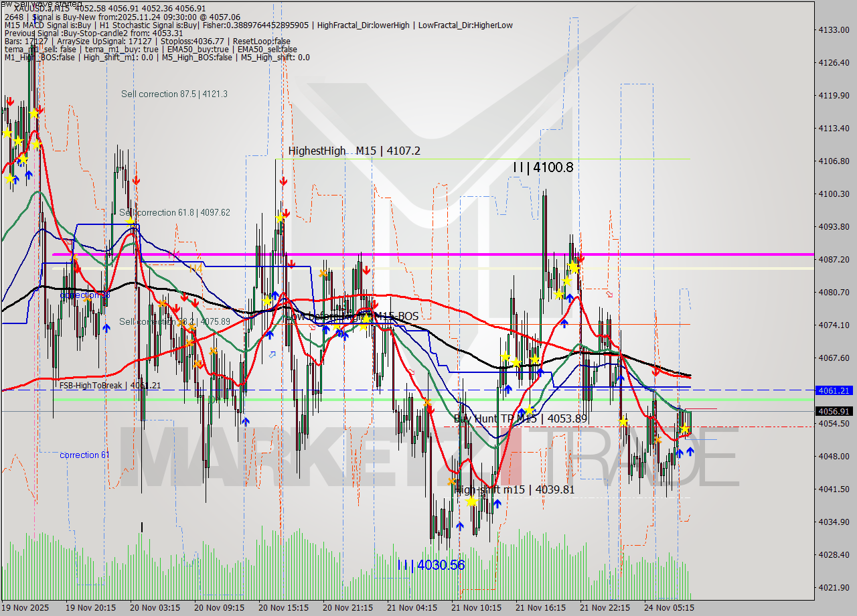The width and height of the screenshot is (857, 616).
Task: Click the yellow star marker near the magenta line
Action: (x=574, y=266)
